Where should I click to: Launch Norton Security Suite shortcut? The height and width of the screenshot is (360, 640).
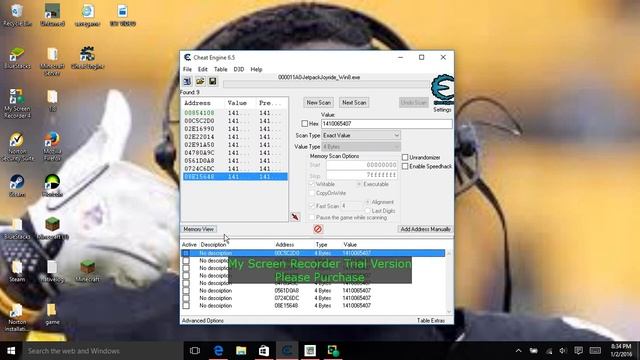coord(17,147)
